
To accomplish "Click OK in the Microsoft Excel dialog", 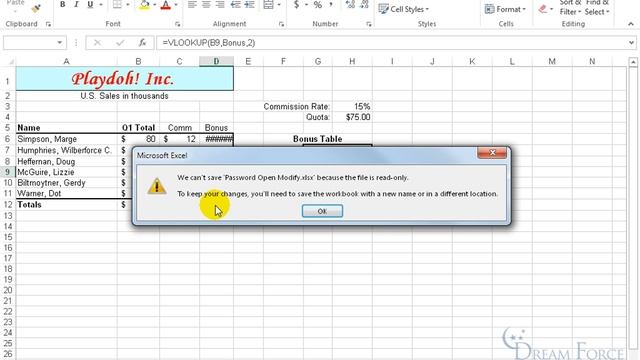I will (x=322, y=211).
